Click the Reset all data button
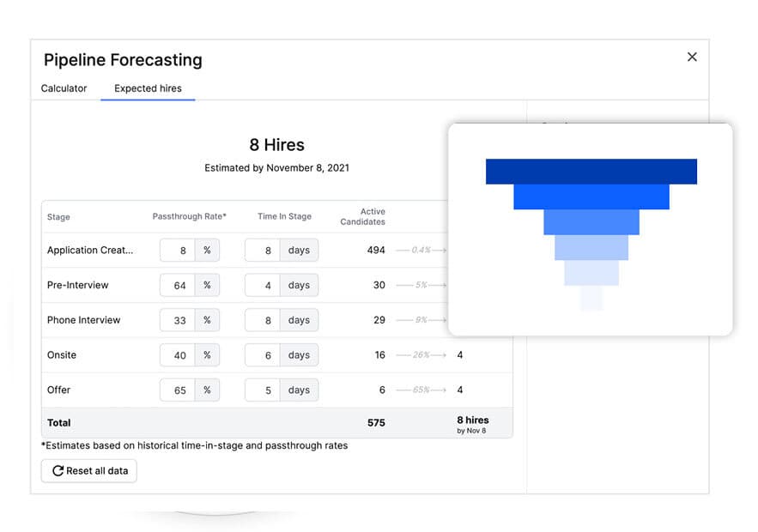 (x=88, y=471)
